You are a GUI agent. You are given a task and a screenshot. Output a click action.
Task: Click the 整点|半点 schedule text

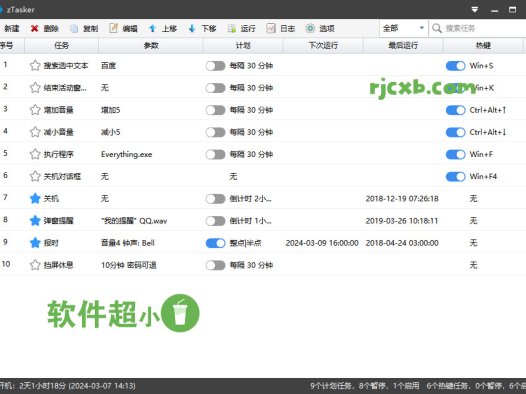pyautogui.click(x=245, y=243)
